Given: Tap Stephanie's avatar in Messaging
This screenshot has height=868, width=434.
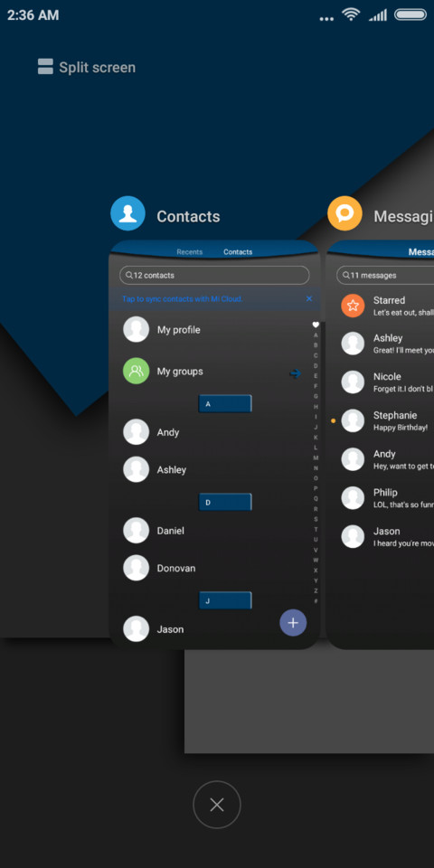Looking at the screenshot, I should point(353,420).
